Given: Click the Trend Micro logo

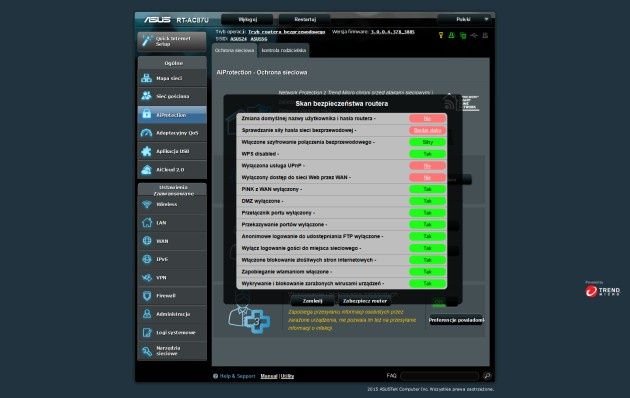Looking at the screenshot, I should [x=602, y=290].
